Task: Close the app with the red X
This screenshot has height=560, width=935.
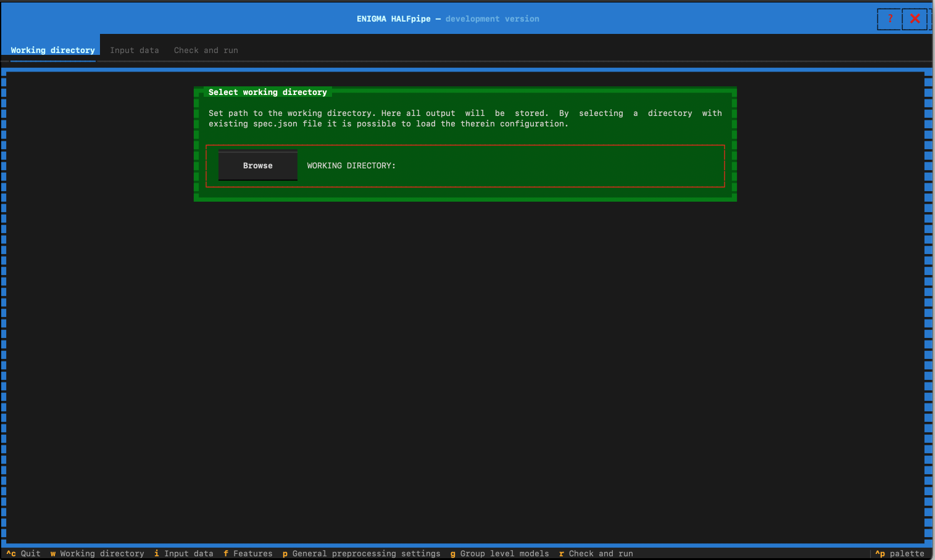Action: pyautogui.click(x=915, y=19)
